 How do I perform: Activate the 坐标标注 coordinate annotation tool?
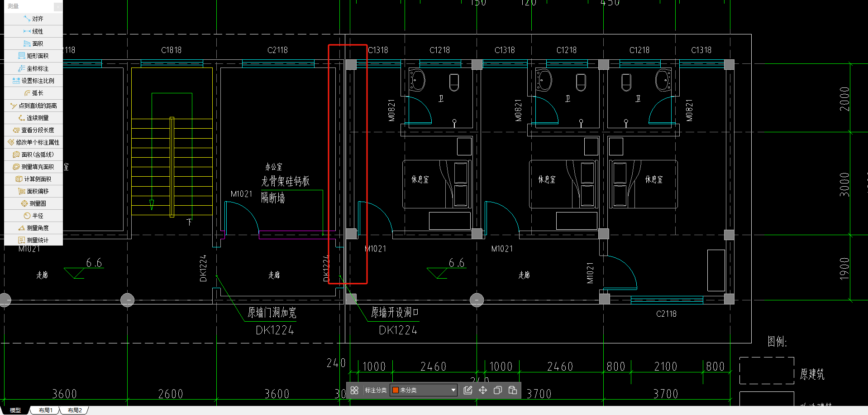[33, 68]
